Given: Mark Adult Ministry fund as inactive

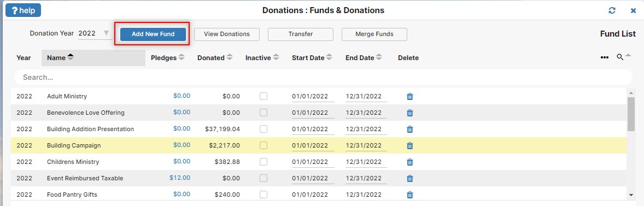Looking at the screenshot, I should coord(264,96).
